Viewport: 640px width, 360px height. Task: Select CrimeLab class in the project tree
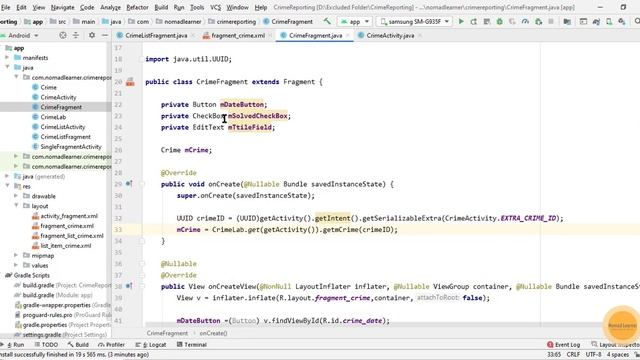53,117
